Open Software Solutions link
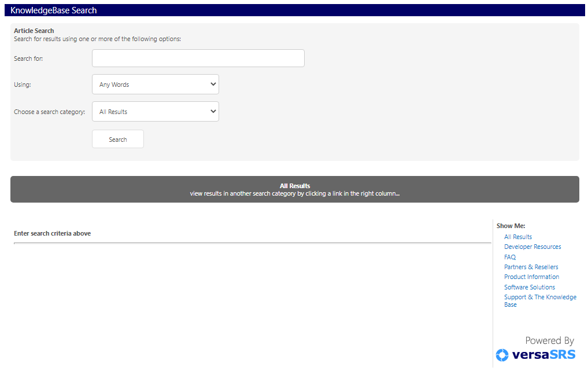Viewport: 588px width, 378px height. coord(529,287)
